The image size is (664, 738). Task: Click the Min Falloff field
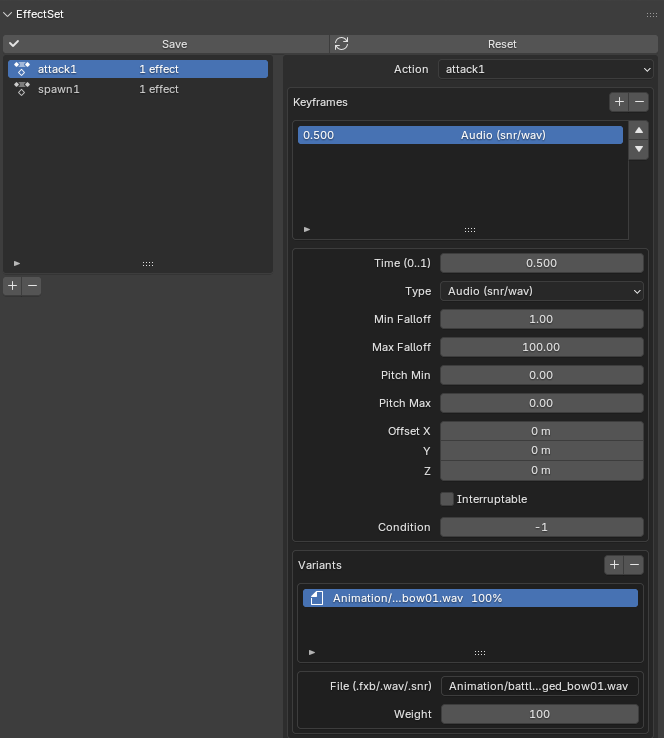click(542, 319)
